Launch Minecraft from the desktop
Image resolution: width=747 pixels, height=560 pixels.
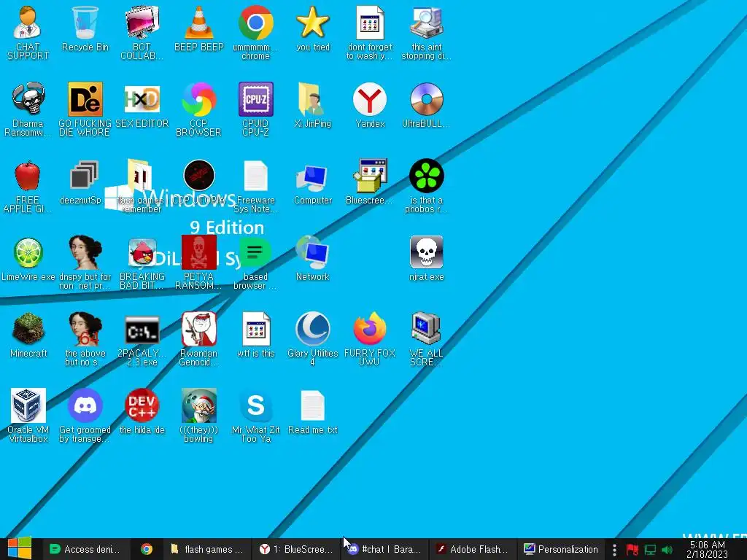(x=28, y=335)
